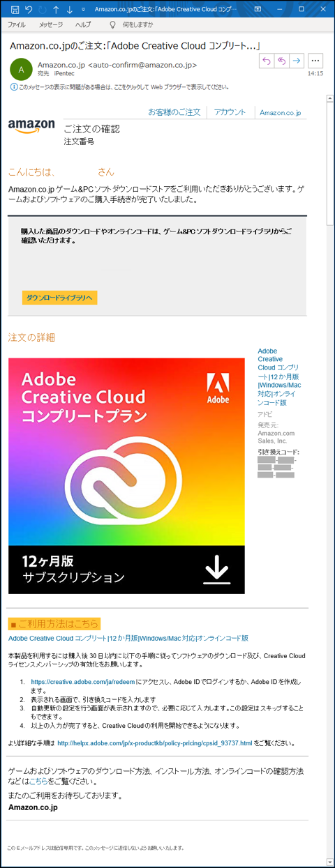Screen dimensions: 335x868
Task: Click the 発売元 Amazon.com Sales, Inc. text
Action: pos(276,432)
